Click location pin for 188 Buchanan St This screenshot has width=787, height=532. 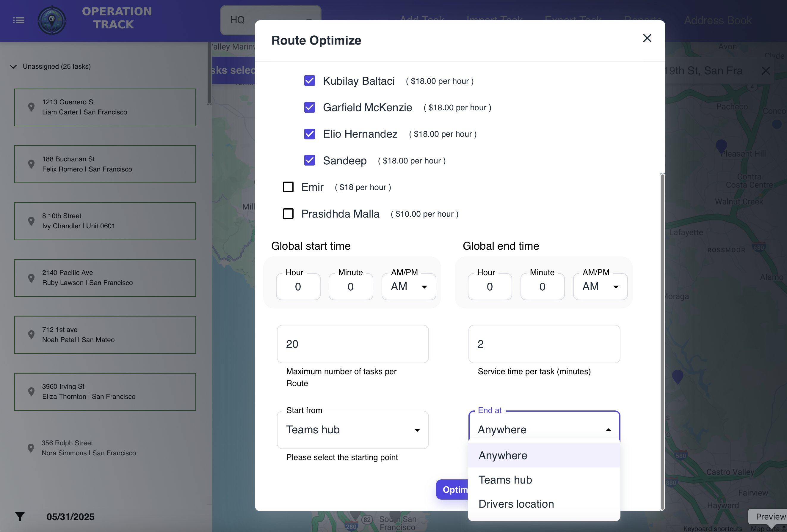31,164
